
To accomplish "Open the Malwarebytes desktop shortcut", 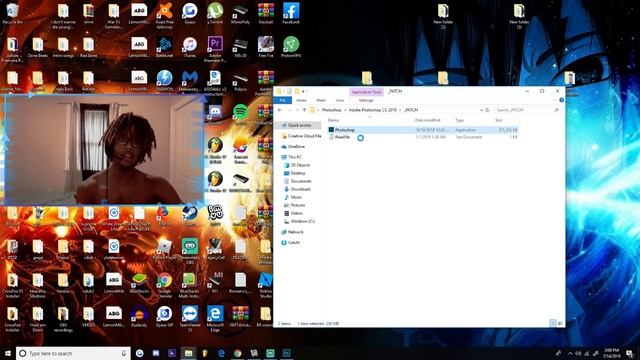I will point(190,81).
